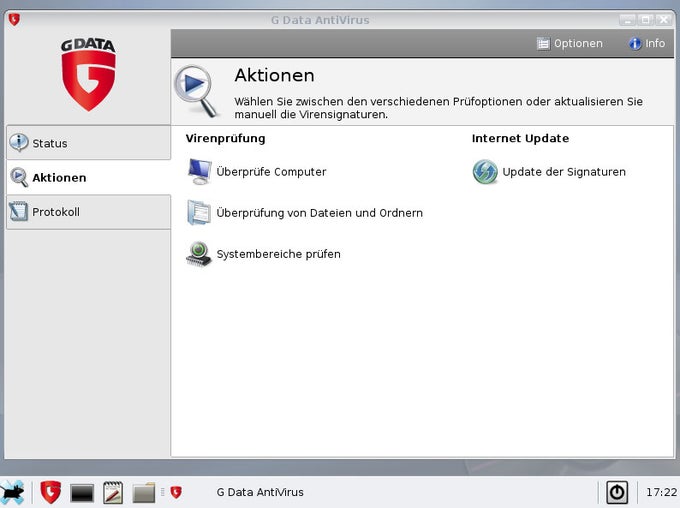Click the Aktionen magnifier icon in sidebar

tap(19, 177)
